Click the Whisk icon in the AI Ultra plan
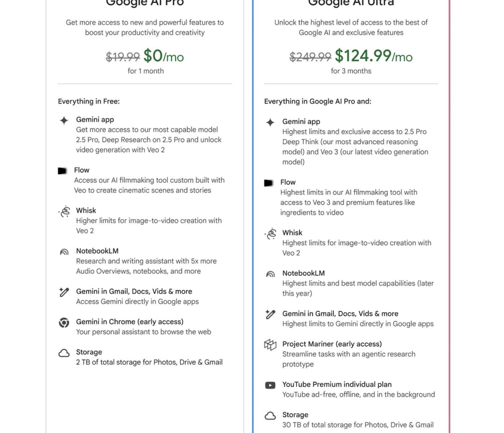Viewport: 504px width, 433px height. pos(271,234)
